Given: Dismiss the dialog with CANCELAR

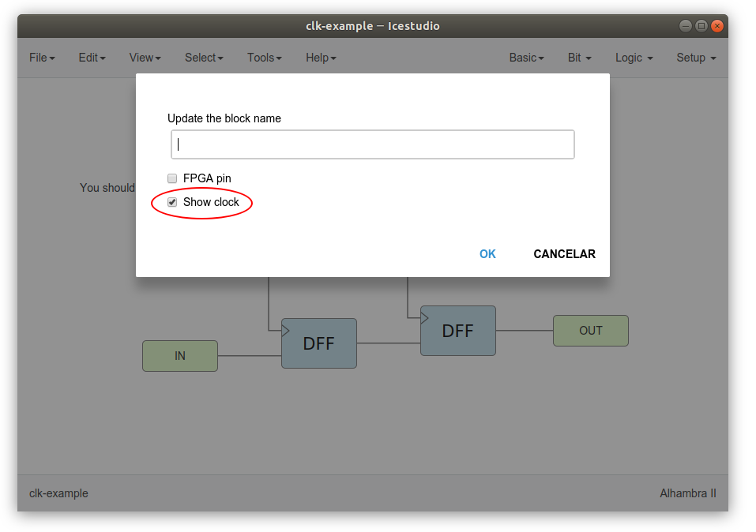Looking at the screenshot, I should pos(564,253).
